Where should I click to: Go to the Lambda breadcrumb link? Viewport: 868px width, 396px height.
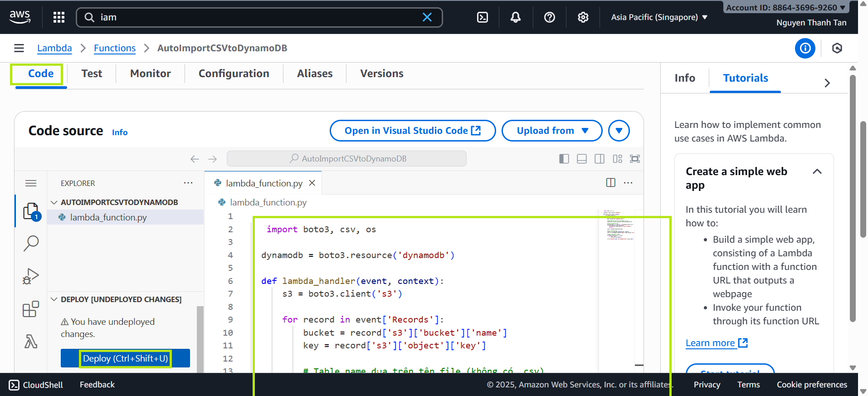tap(54, 48)
